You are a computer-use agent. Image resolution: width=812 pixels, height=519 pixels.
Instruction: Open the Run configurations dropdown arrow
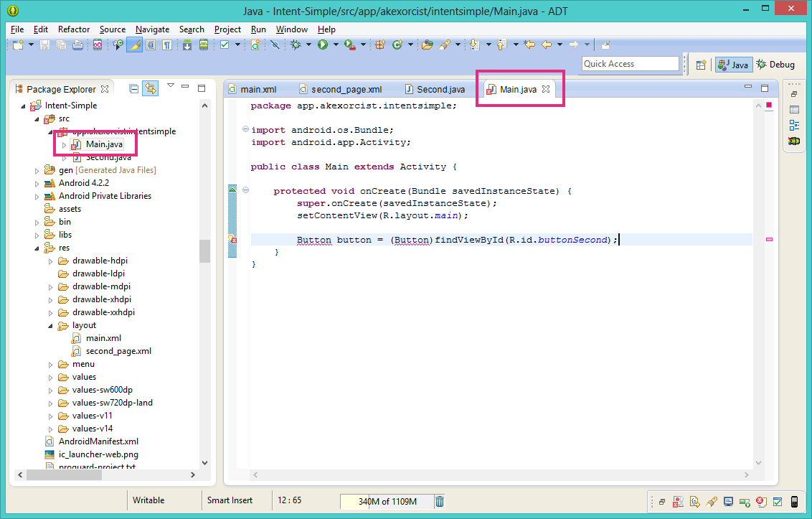pos(336,45)
